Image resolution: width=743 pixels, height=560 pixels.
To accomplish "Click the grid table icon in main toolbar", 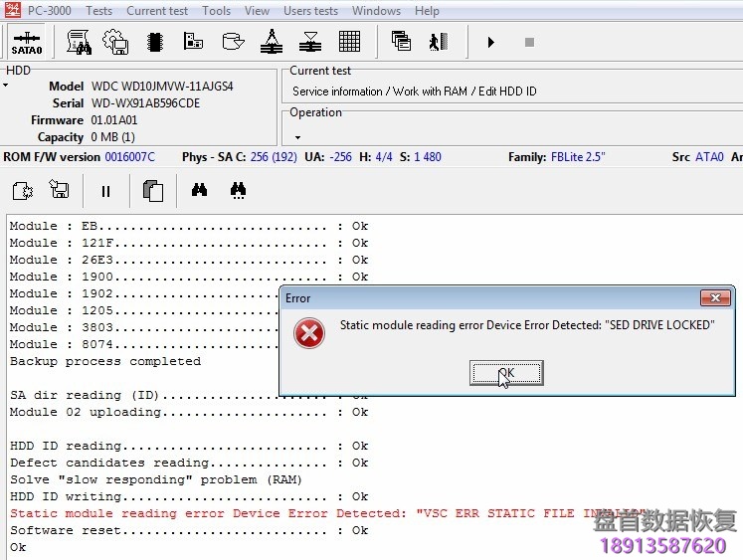I will (x=349, y=42).
